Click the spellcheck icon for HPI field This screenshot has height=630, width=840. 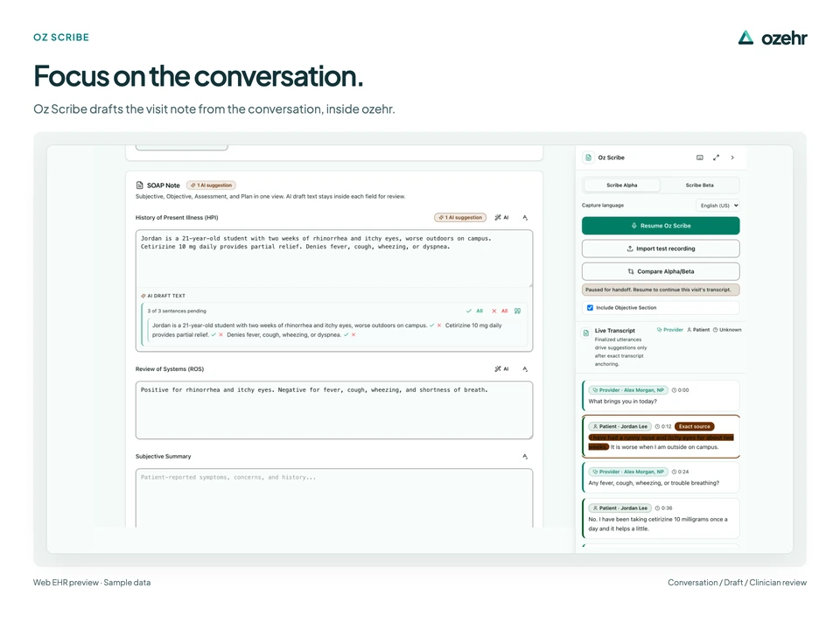[525, 218]
